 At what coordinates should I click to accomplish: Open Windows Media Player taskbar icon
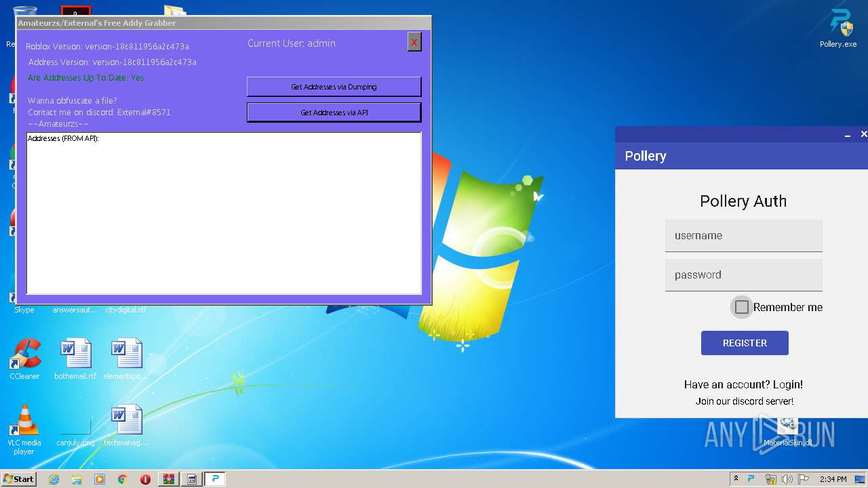[100, 479]
